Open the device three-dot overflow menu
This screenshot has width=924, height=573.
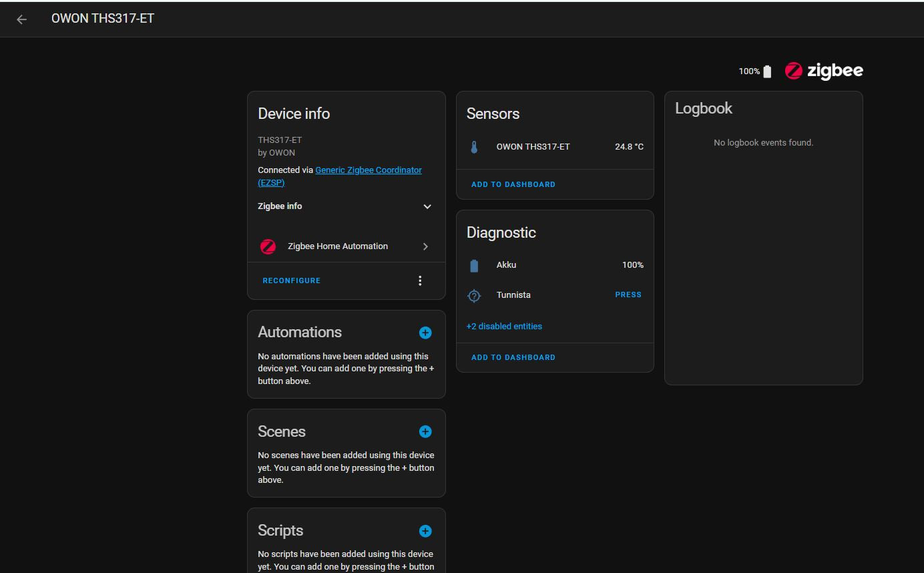(420, 280)
